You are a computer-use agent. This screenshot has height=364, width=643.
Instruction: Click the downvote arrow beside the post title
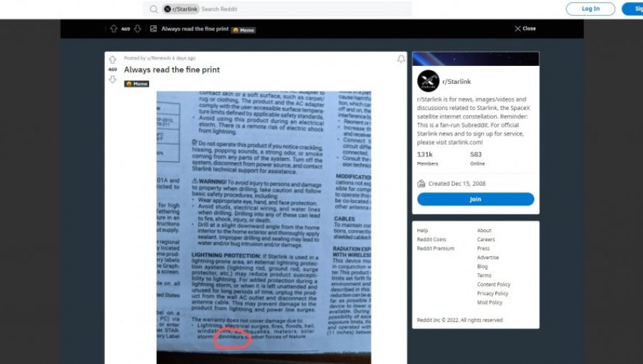112,79
